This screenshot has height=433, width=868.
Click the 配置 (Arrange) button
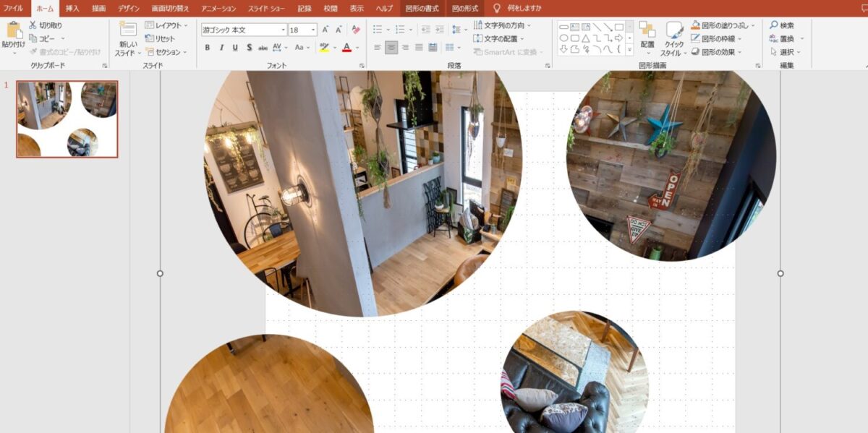pos(647,39)
